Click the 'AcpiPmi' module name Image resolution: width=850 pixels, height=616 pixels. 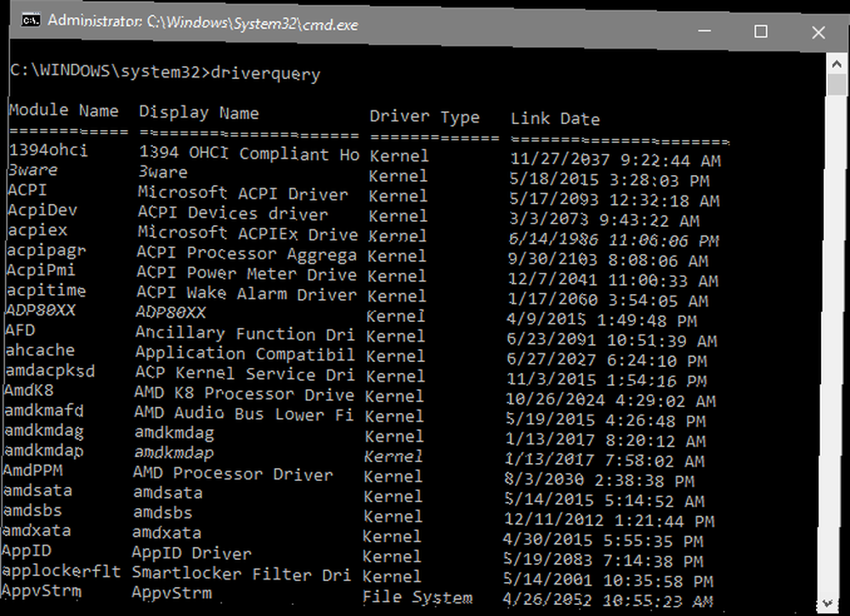41,270
